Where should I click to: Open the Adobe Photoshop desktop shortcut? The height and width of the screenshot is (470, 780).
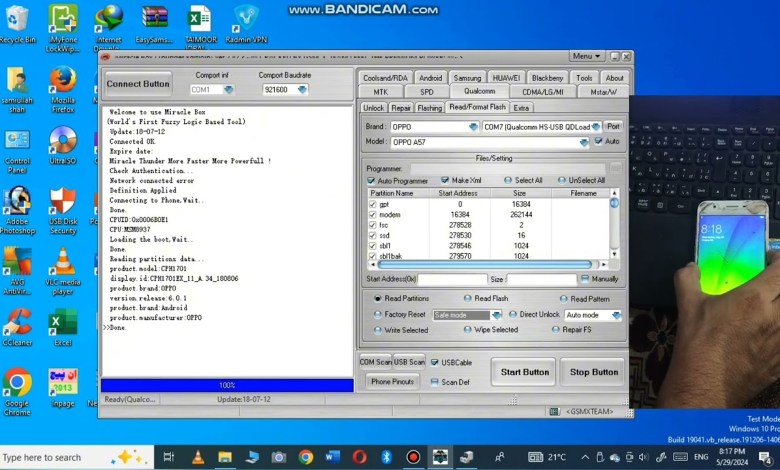click(x=17, y=211)
